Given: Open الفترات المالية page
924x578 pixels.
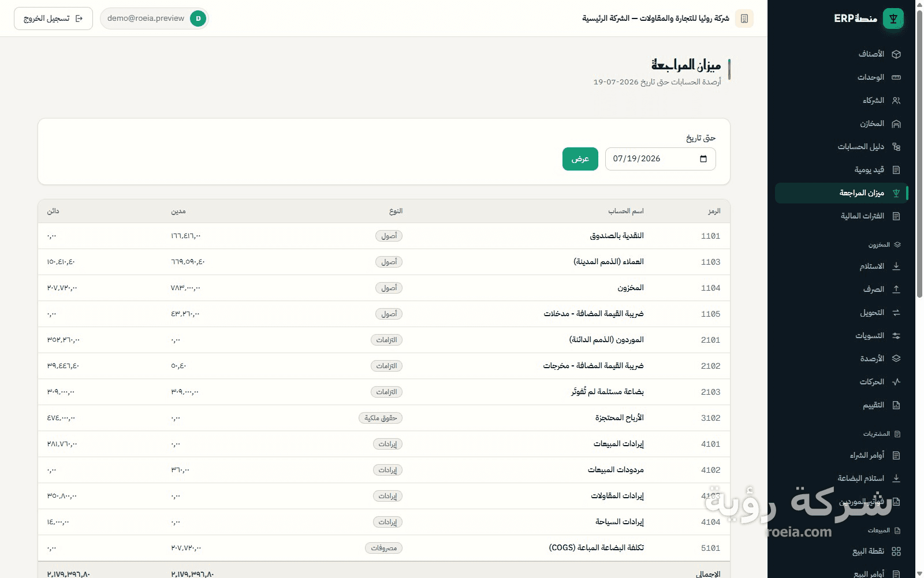Looking at the screenshot, I should pos(841,216).
